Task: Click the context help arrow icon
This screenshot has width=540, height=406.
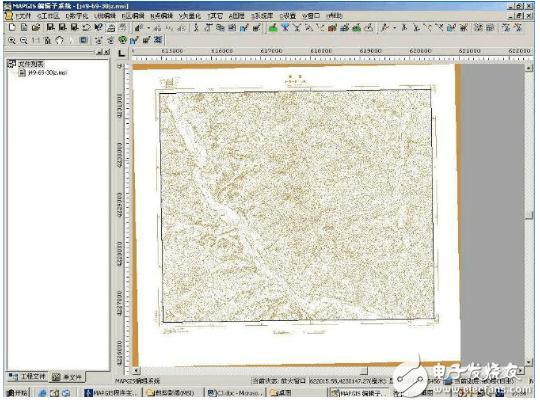Action: tap(98, 28)
